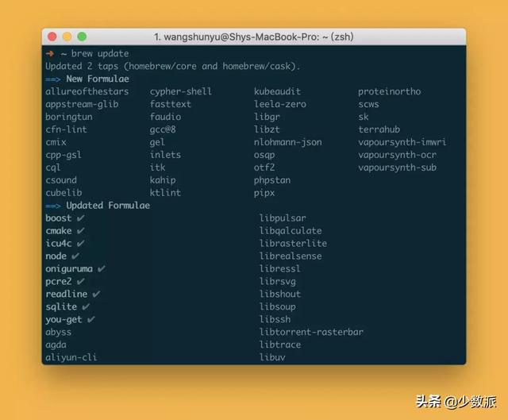Click the 'cypher-shell' entry
The image size is (508, 420).
pyautogui.click(x=181, y=92)
